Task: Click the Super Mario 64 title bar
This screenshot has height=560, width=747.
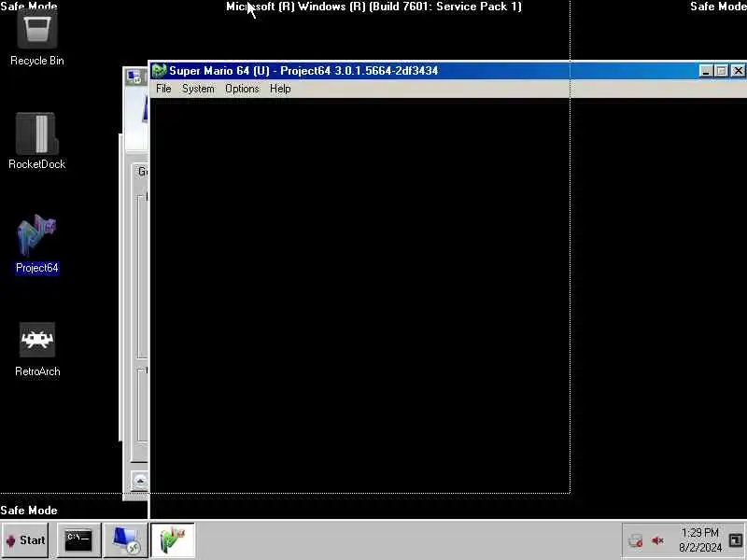Action: (448, 71)
